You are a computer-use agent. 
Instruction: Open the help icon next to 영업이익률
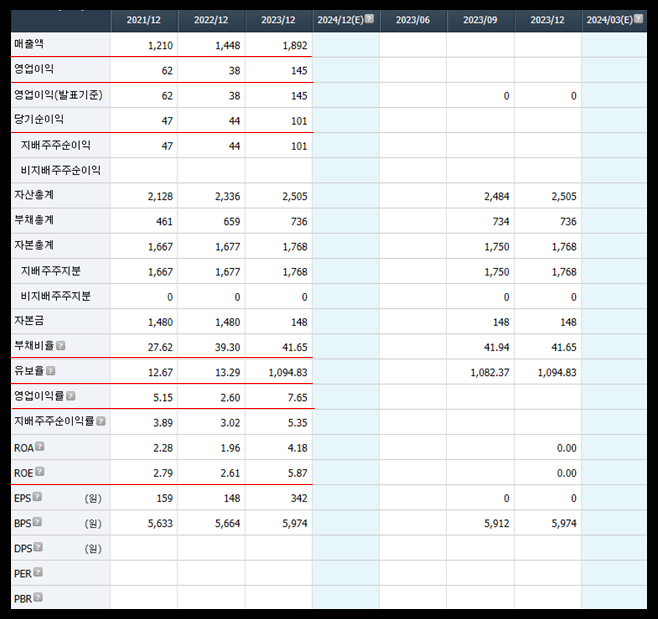click(70, 396)
